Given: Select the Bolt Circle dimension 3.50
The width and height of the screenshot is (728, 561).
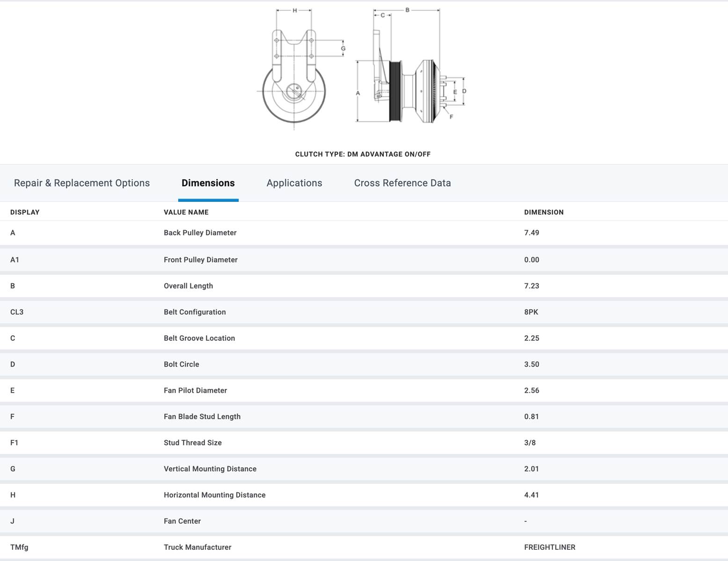Looking at the screenshot, I should (531, 365).
